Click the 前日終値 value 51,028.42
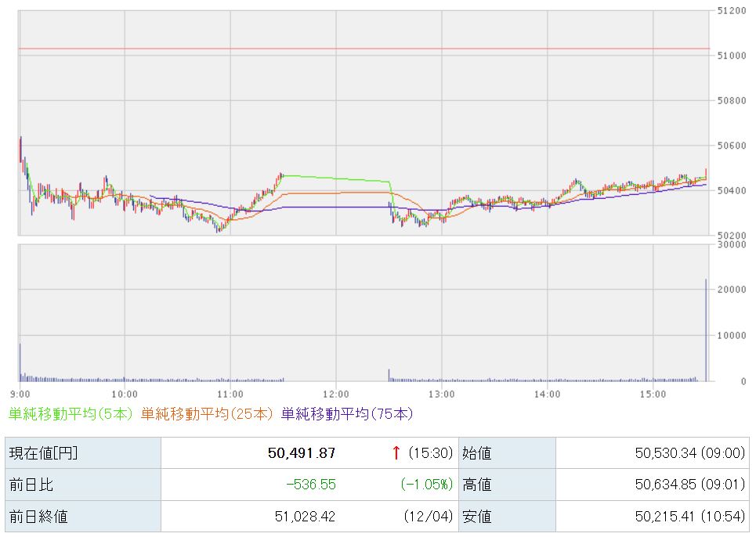 [x=302, y=517]
